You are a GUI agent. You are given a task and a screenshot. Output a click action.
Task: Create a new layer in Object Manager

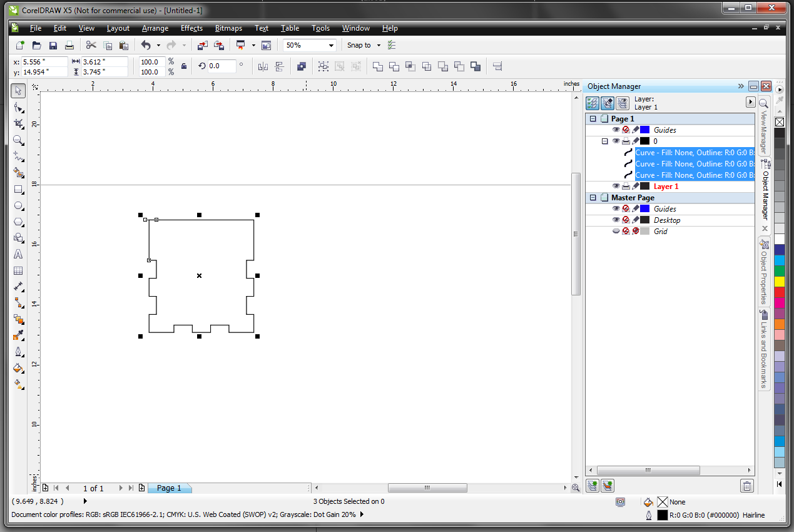pos(592,485)
